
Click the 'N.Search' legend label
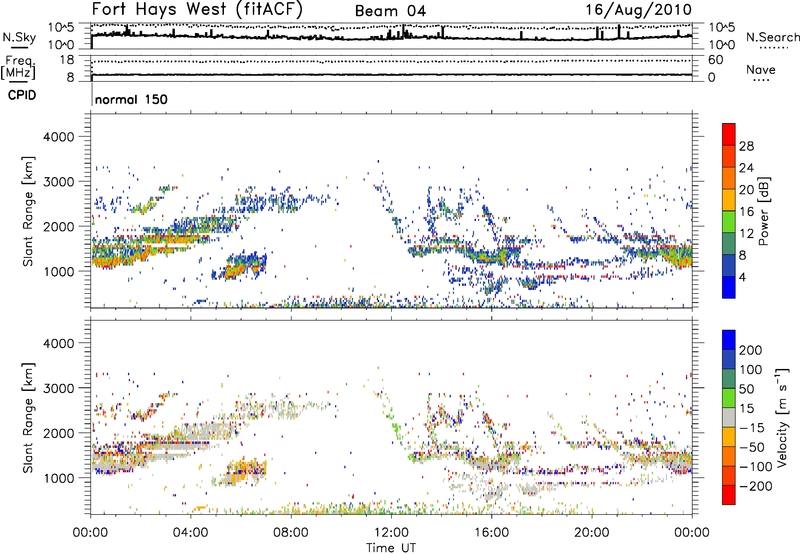773,37
